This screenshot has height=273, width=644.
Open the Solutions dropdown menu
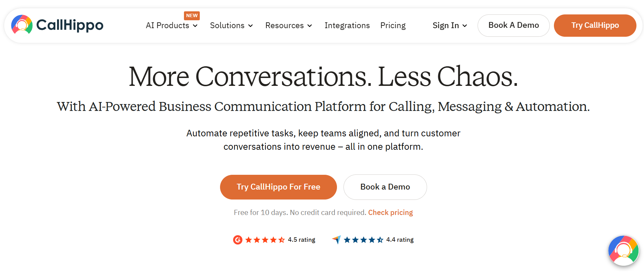pyautogui.click(x=231, y=25)
